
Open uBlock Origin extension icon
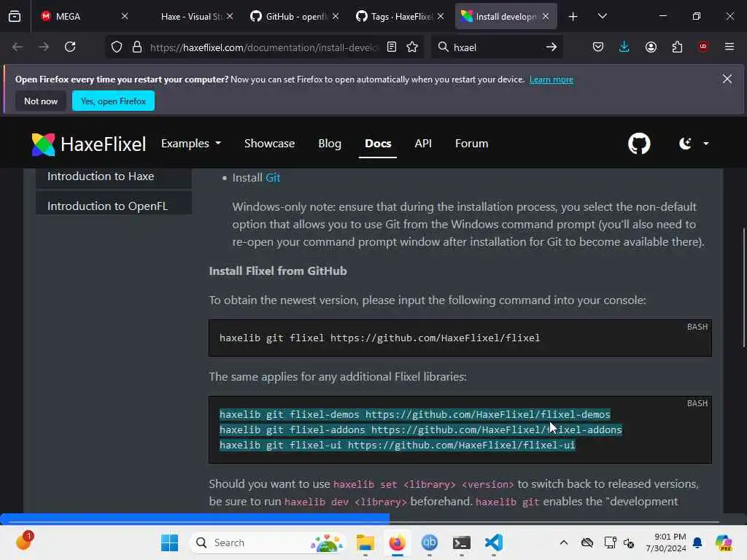point(703,47)
